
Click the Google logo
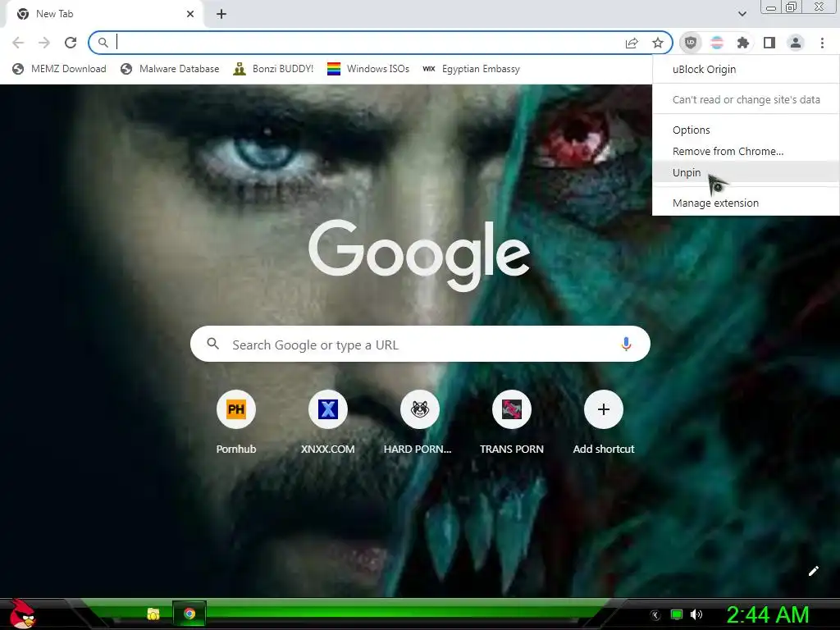(x=419, y=256)
